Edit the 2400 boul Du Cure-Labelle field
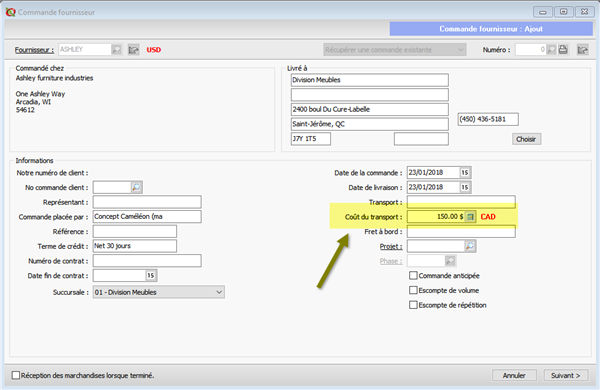The image size is (600, 390). click(369, 109)
